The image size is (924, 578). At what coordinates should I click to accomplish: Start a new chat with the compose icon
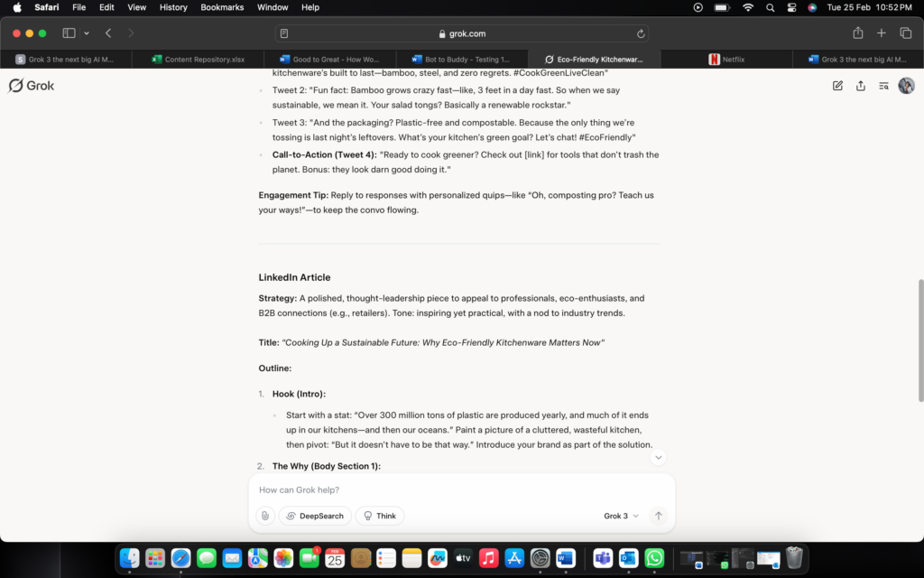837,86
